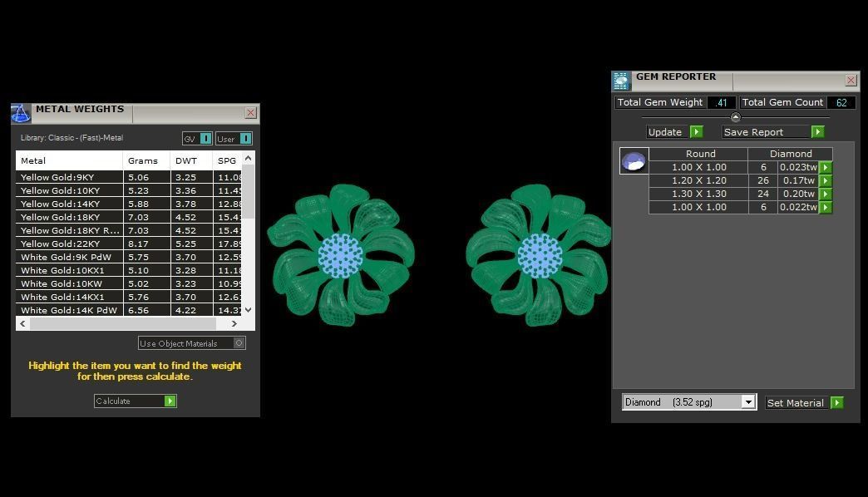Toggle the User library switch

point(246,138)
